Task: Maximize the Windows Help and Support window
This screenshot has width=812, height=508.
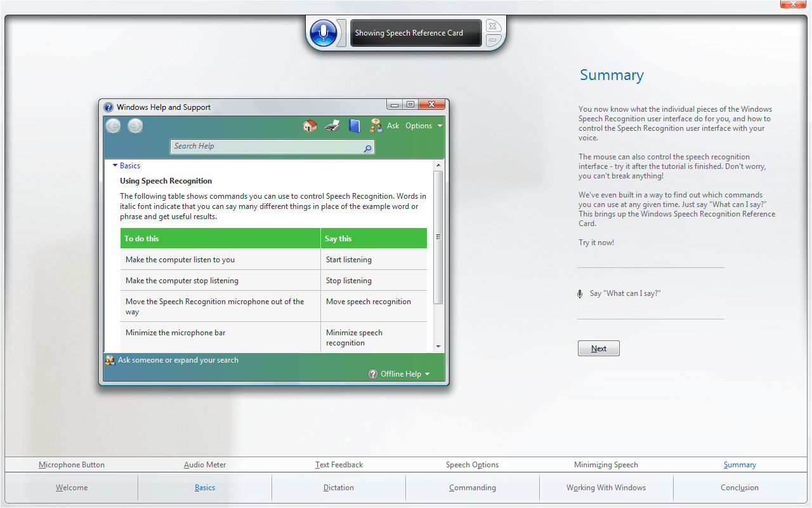Action: coord(410,105)
